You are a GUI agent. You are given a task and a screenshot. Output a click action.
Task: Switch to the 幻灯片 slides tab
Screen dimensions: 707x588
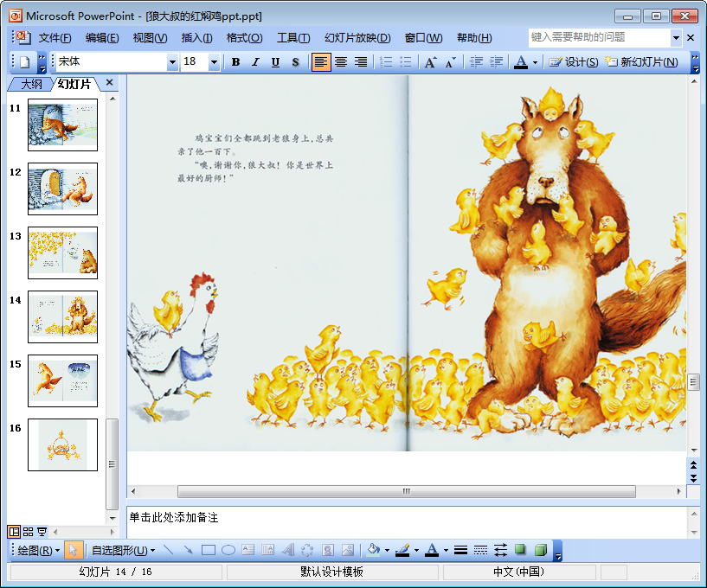(x=74, y=84)
